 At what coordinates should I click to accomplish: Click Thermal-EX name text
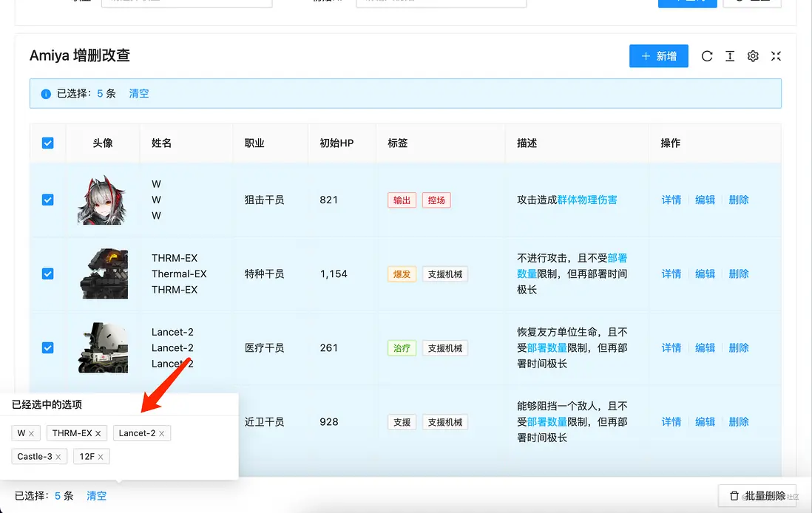[x=179, y=274]
